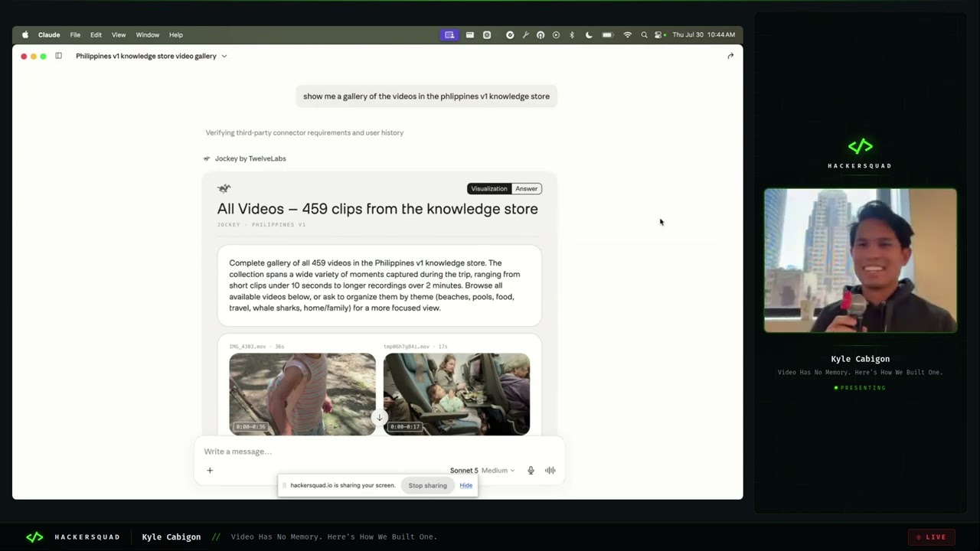Image resolution: width=980 pixels, height=551 pixels.
Task: Open the tmp06h7g04i.mov video thumbnail
Action: click(456, 394)
